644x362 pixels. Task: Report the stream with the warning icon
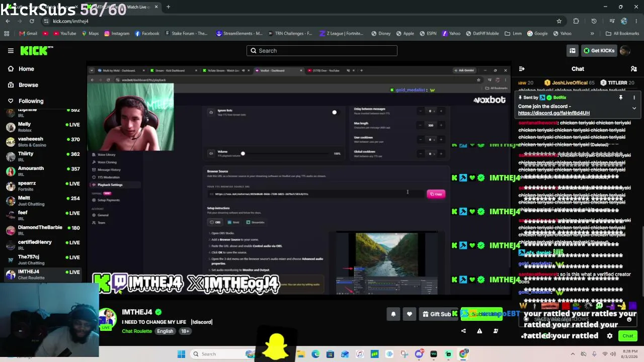(479, 331)
